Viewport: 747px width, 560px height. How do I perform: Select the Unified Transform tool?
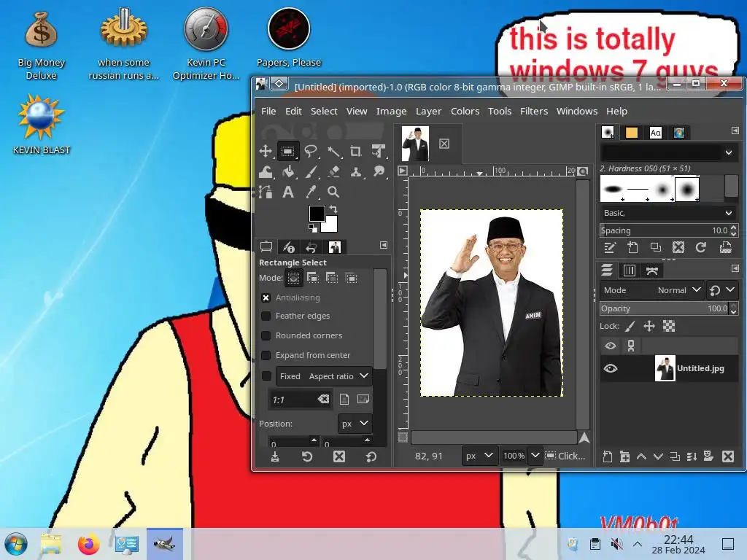379,152
